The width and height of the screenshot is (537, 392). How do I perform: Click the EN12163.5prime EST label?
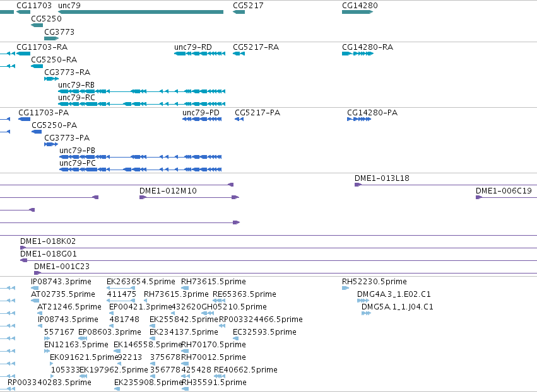(76, 345)
